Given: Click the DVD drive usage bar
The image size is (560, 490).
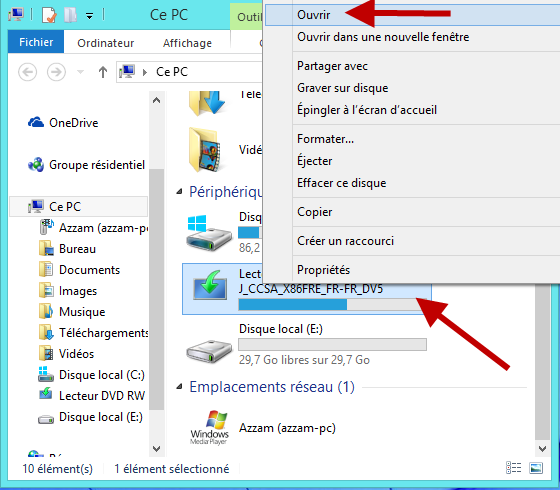Looking at the screenshot, I should click(332, 305).
